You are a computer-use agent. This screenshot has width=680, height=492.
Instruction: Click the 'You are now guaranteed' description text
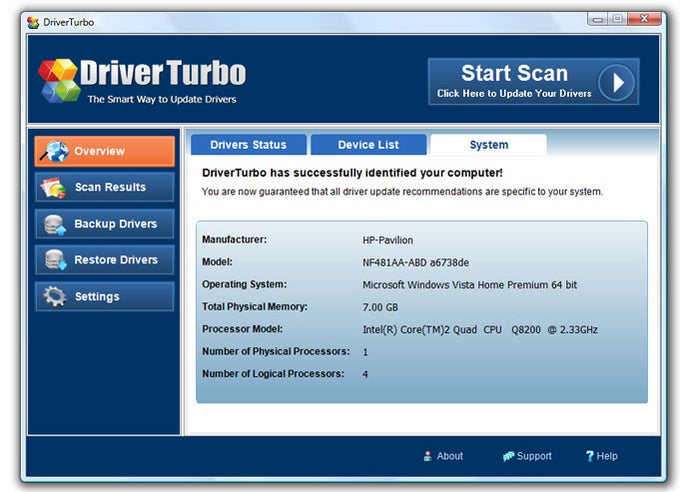[402, 192]
